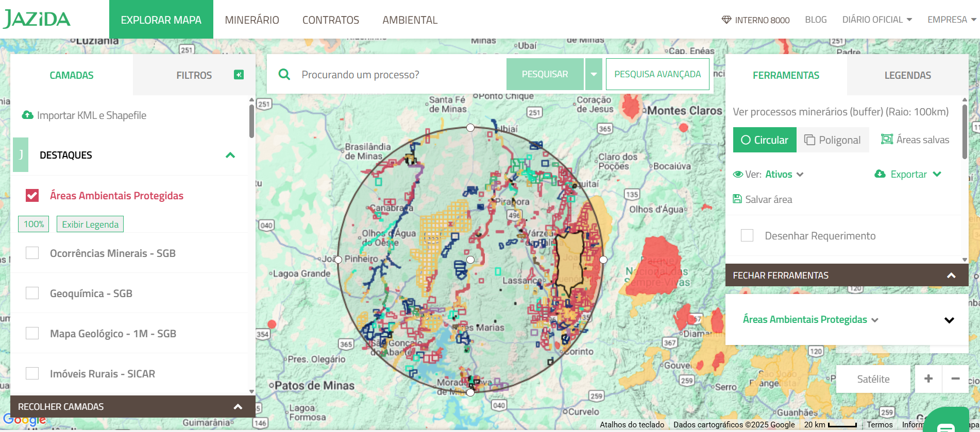Image resolution: width=980 pixels, height=432 pixels.
Task: Click the cloud upload icon for Importar KML
Action: pos(27,115)
